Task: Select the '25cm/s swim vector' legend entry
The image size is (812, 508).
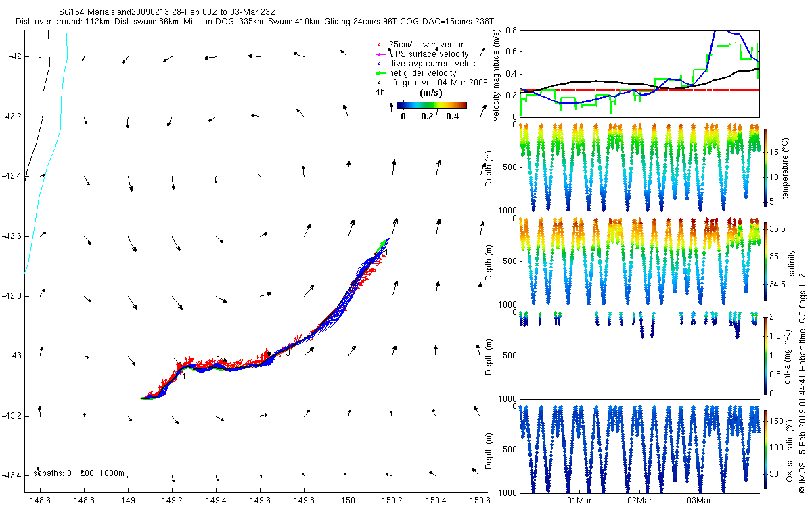Action: 425,45
